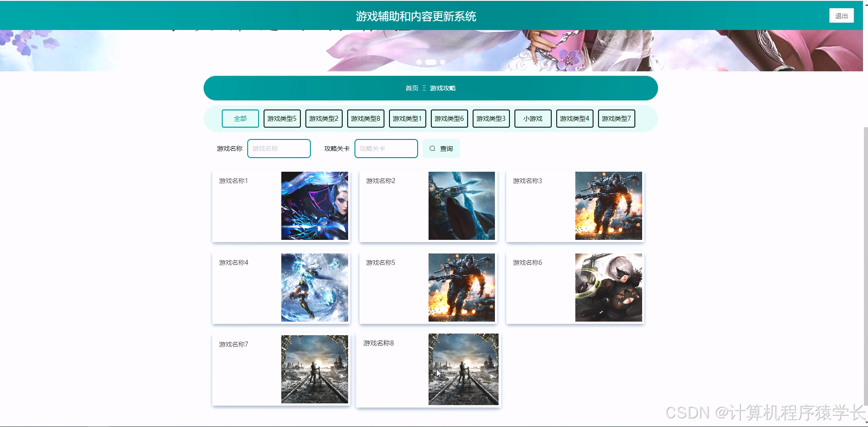Select the 游戏类型7 category tab
Image resolution: width=868 pixels, height=427 pixels.
pos(617,119)
